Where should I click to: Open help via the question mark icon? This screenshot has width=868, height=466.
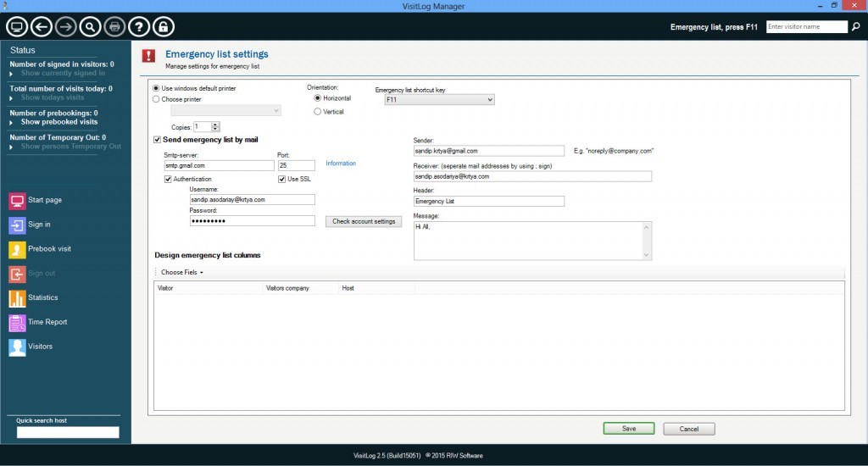[139, 26]
